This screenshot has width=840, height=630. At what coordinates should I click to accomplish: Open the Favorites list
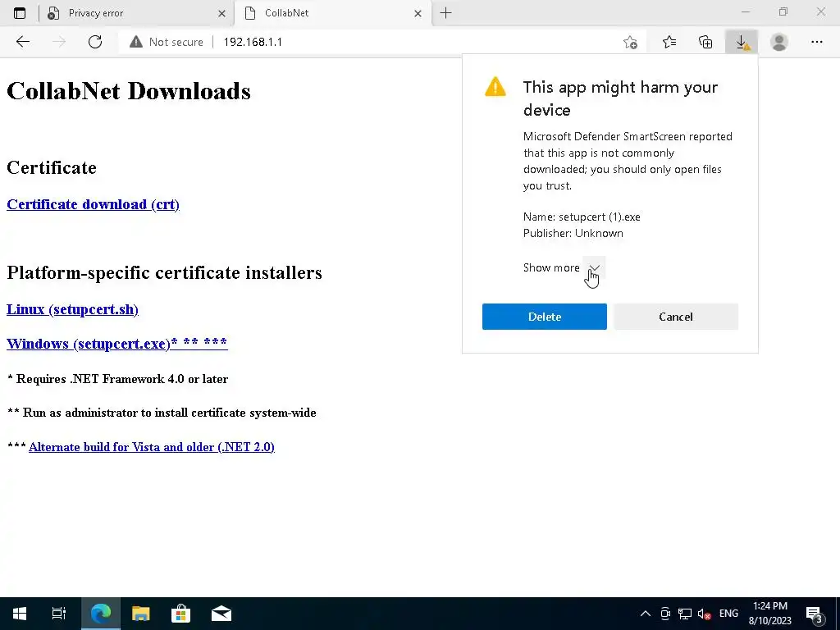pos(669,42)
